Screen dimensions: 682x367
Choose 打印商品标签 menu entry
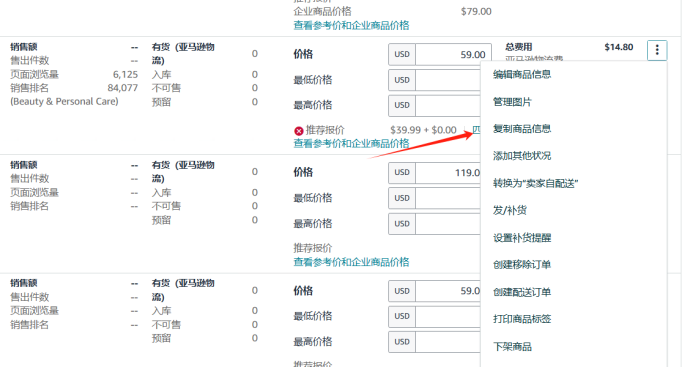pyautogui.click(x=522, y=319)
